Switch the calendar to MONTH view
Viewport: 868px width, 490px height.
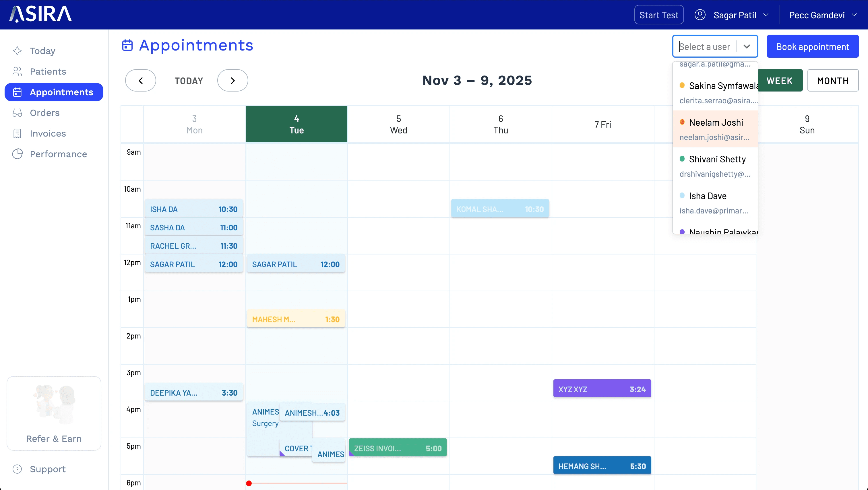point(833,81)
